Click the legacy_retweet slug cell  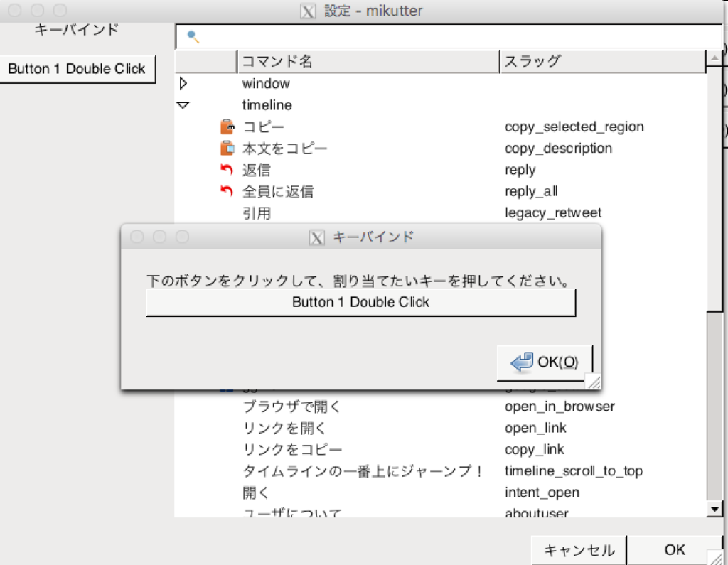[553, 212]
